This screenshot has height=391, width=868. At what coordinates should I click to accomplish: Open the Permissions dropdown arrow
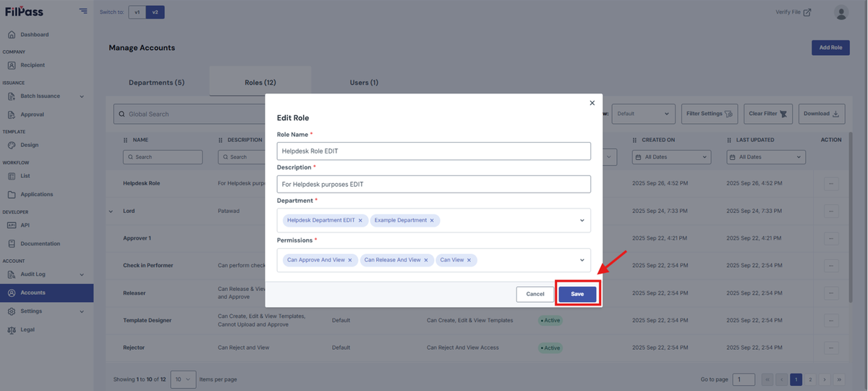click(x=582, y=260)
